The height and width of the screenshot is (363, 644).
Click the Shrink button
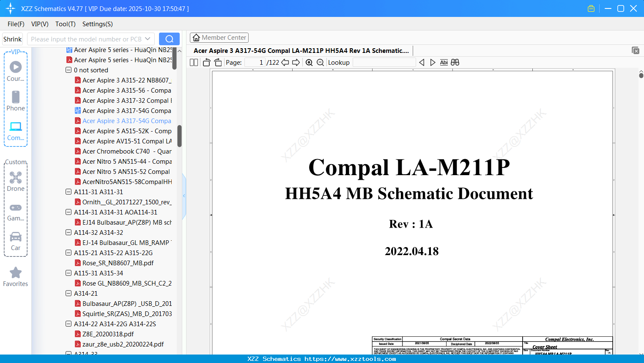point(13,39)
